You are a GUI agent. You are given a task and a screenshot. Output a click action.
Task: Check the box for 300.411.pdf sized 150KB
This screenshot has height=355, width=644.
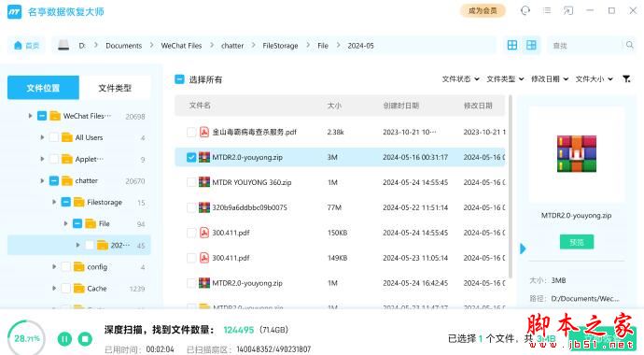click(191, 233)
